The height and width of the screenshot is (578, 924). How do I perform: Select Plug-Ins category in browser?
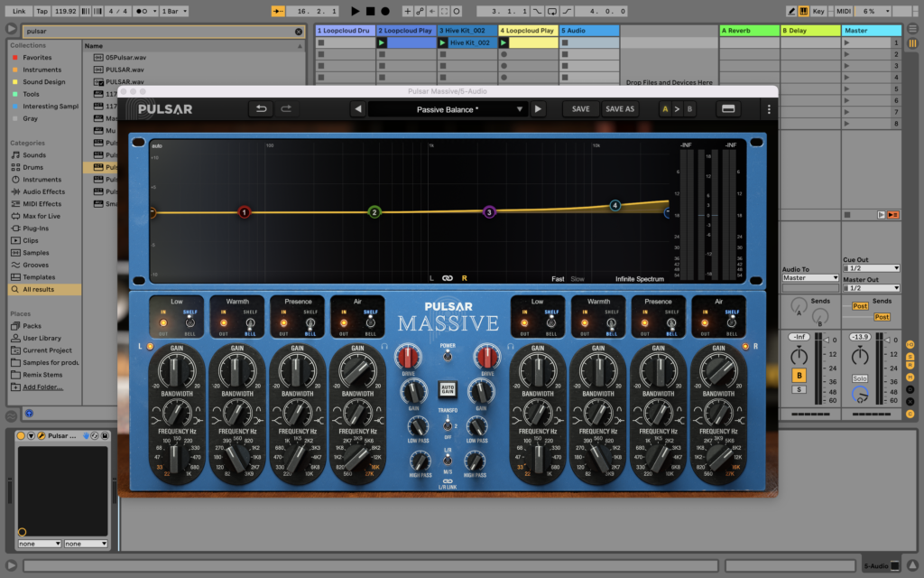pyautogui.click(x=35, y=228)
